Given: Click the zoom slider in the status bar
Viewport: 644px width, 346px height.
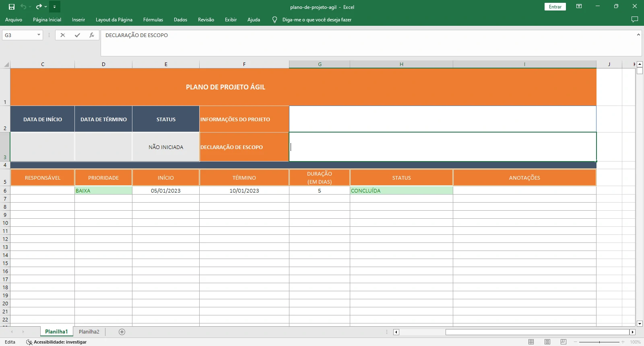Looking at the screenshot, I should point(599,342).
